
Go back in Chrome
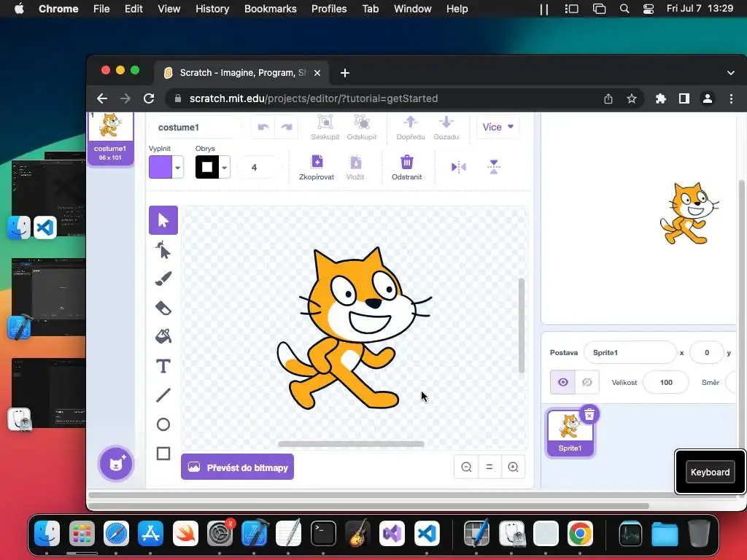click(102, 98)
